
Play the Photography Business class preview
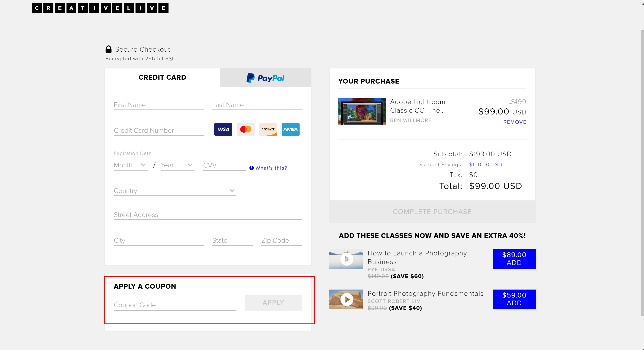347,259
